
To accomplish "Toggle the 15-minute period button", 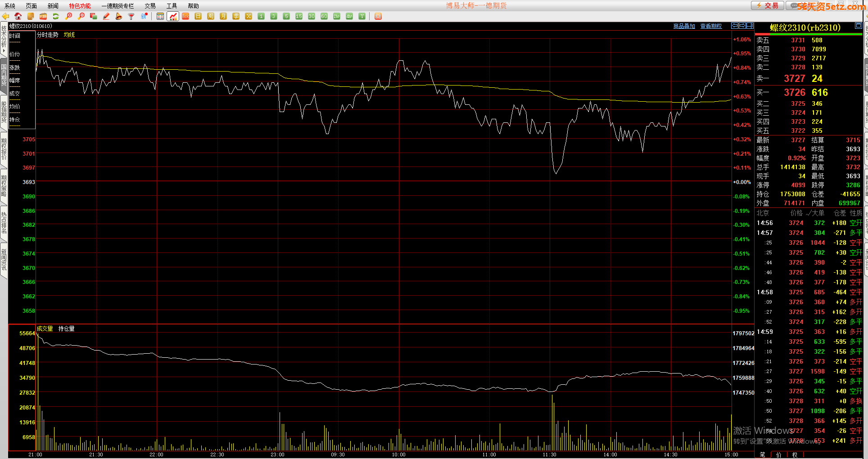I will tap(299, 16).
